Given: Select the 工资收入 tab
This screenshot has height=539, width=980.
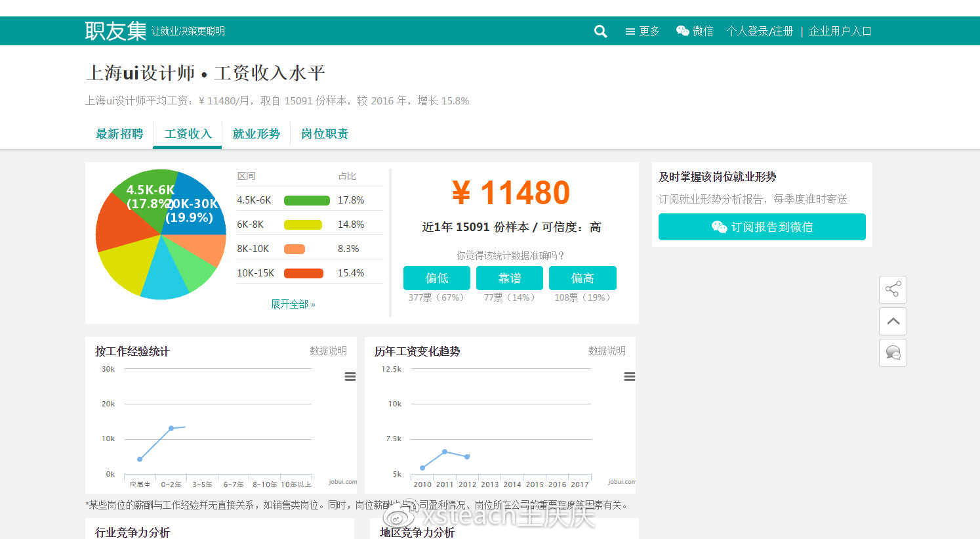Looking at the screenshot, I should pyautogui.click(x=188, y=134).
